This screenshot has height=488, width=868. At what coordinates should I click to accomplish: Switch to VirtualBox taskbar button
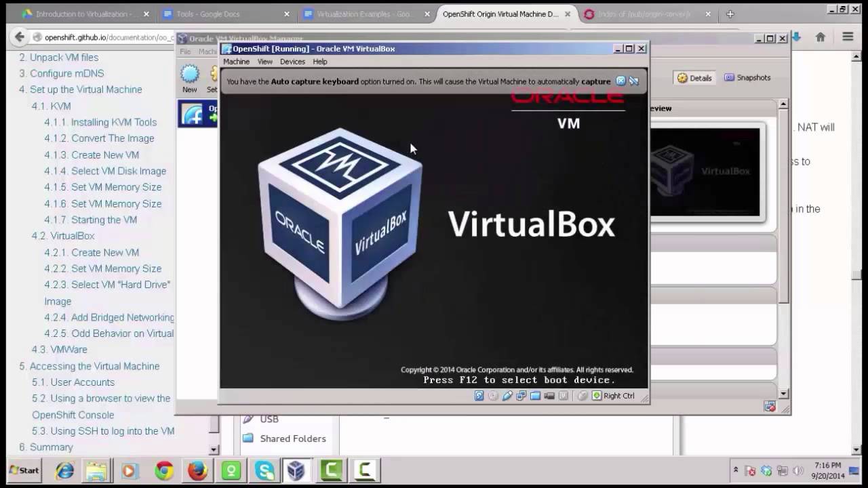[x=296, y=470]
